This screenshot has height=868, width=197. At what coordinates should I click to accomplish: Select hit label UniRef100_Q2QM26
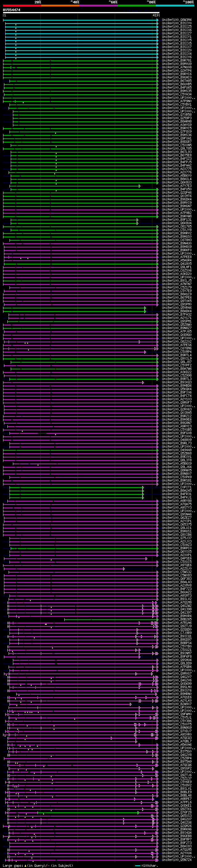177,826
